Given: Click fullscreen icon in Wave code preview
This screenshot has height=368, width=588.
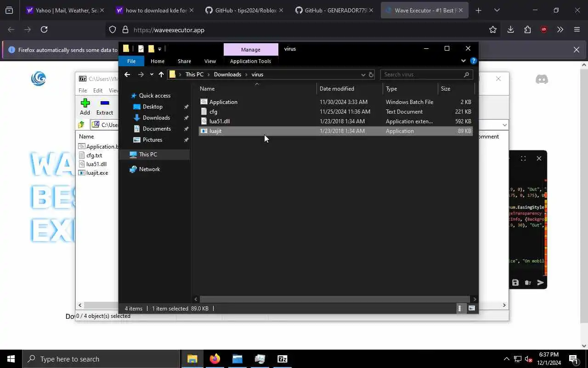Looking at the screenshot, I should point(523,158).
